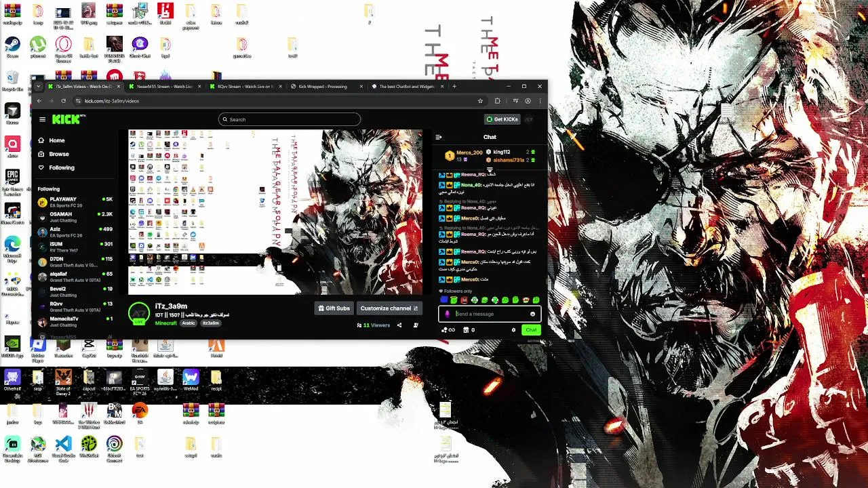The image size is (868, 488).
Task: Open MamacitaTv channel in Following list
Action: point(75,321)
